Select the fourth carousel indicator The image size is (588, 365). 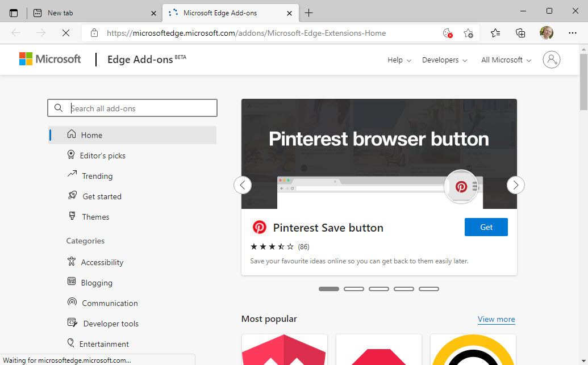[x=404, y=289]
